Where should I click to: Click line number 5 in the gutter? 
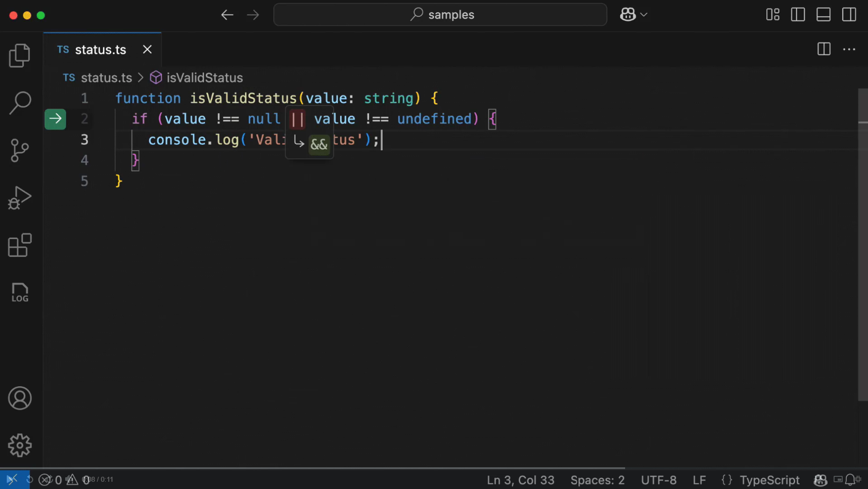pyautogui.click(x=85, y=181)
